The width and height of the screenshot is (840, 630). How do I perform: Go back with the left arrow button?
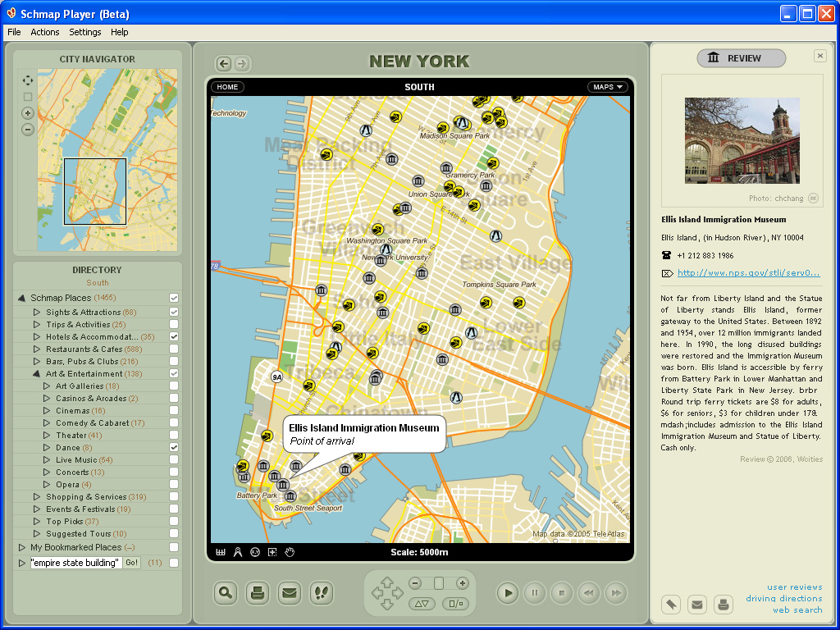click(x=224, y=64)
